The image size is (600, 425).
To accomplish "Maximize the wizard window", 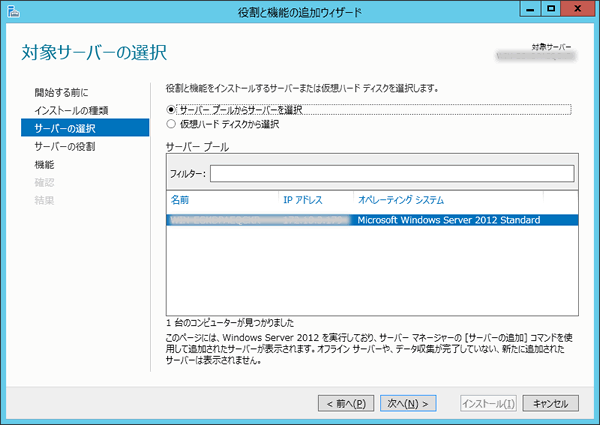I will tap(551, 9).
